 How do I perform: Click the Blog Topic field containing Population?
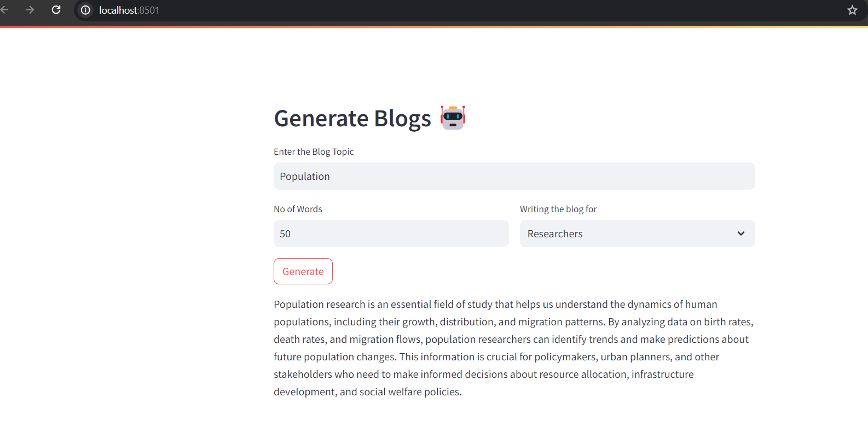click(x=514, y=176)
